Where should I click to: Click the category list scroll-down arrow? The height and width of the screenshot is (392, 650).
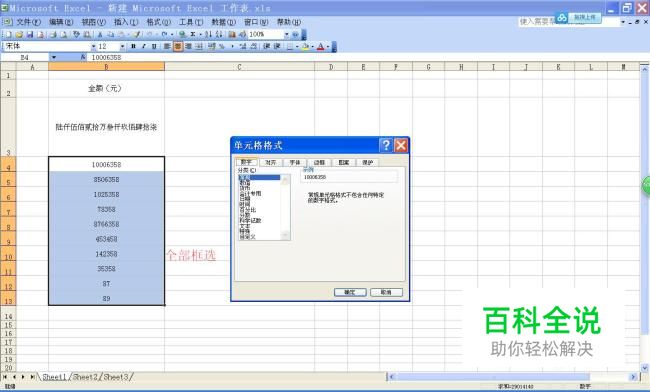coord(285,236)
